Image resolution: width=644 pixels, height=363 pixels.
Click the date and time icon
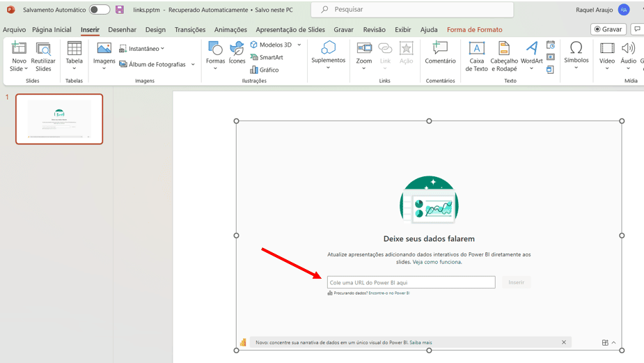(x=551, y=45)
